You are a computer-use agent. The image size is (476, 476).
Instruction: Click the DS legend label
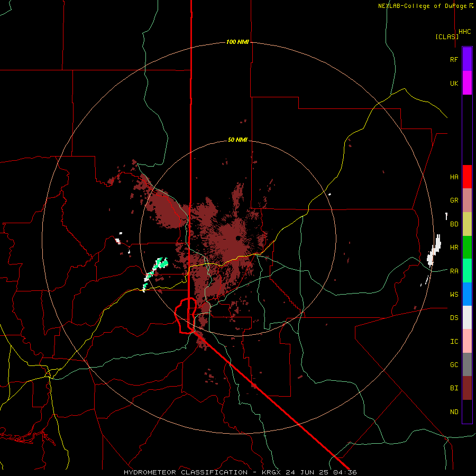(454, 317)
